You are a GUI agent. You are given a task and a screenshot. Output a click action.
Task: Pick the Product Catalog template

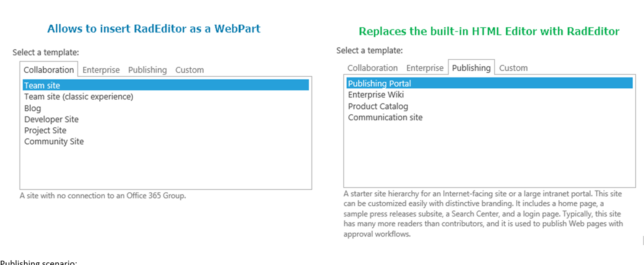(378, 106)
